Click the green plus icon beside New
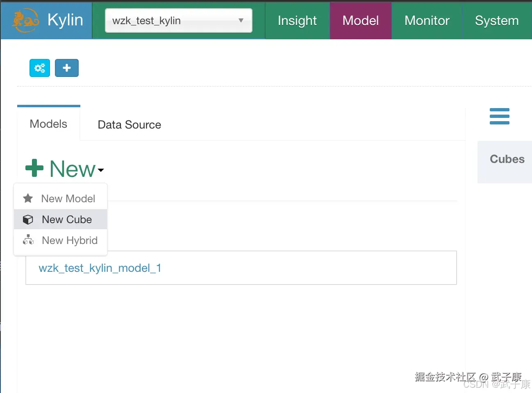 34,168
